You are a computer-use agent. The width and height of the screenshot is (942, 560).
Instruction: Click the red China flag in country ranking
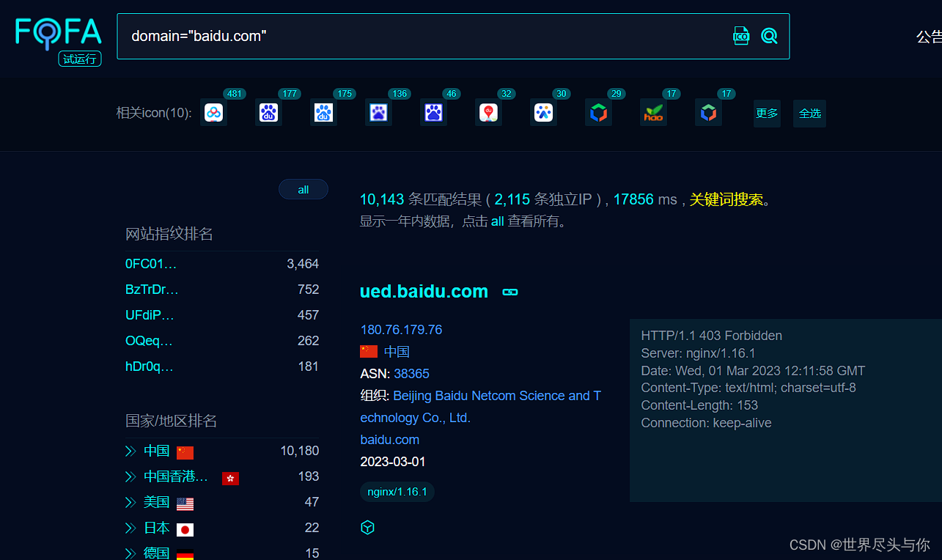coord(185,452)
